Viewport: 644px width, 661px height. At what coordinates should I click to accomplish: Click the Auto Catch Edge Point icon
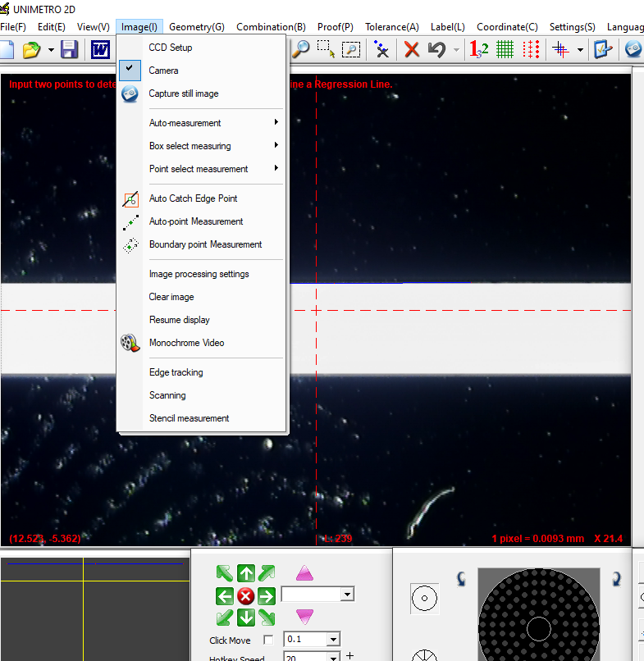click(x=130, y=198)
